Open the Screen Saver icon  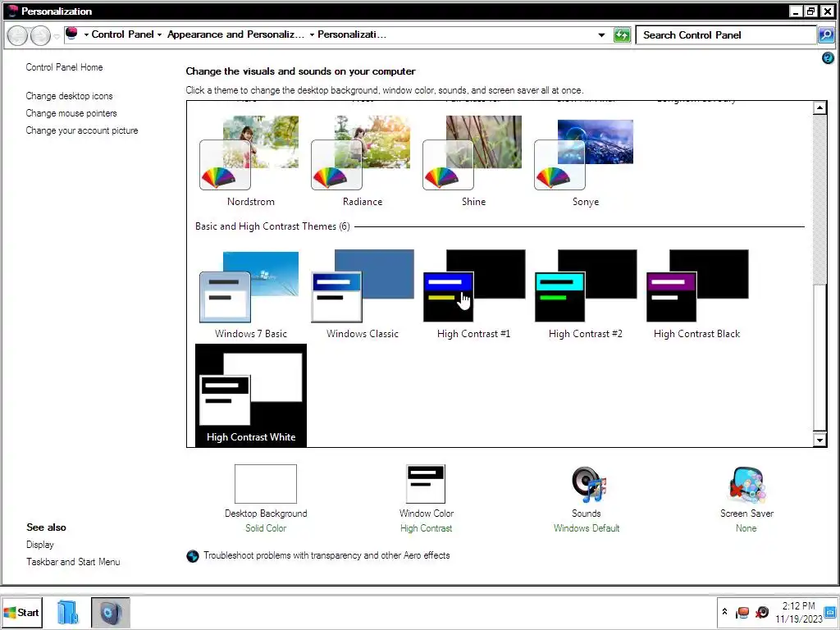coord(746,484)
